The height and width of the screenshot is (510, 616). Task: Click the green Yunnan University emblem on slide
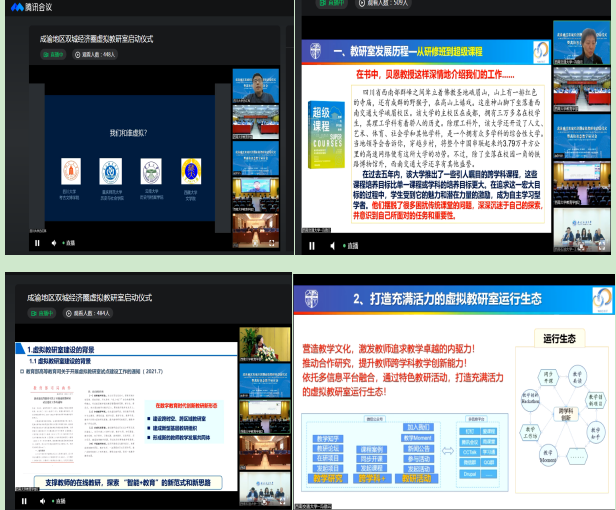click(x=151, y=171)
